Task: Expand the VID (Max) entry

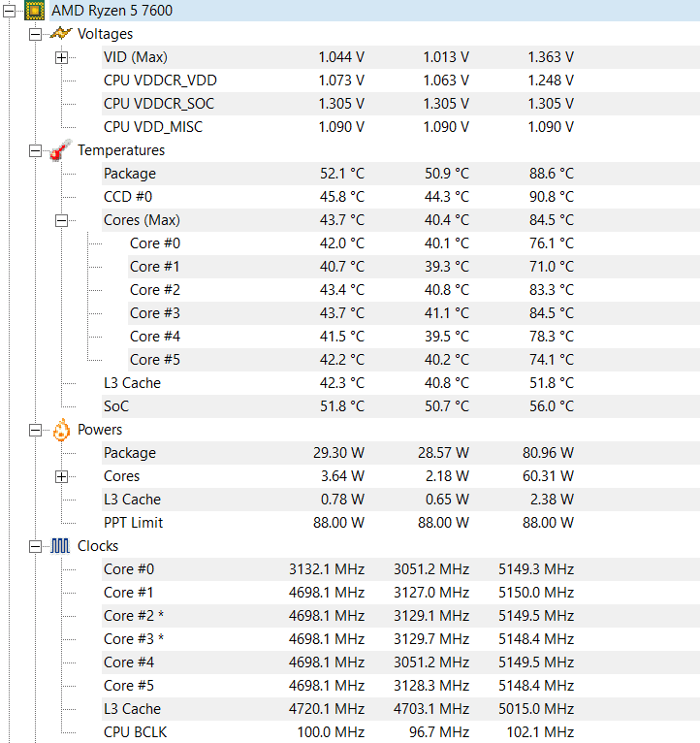Action: pyautogui.click(x=62, y=57)
